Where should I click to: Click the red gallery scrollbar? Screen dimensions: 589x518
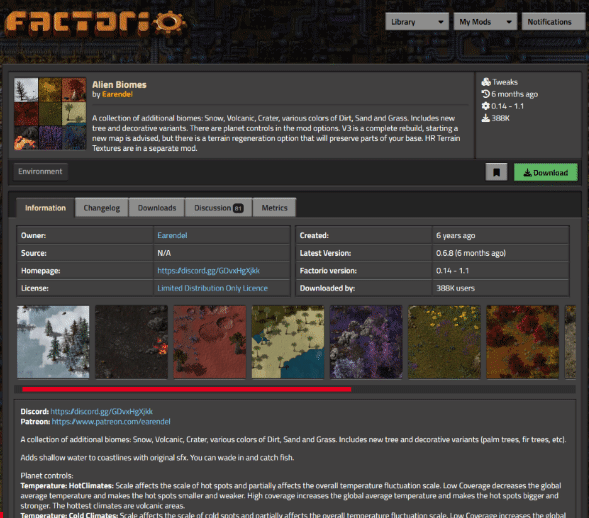click(x=187, y=390)
